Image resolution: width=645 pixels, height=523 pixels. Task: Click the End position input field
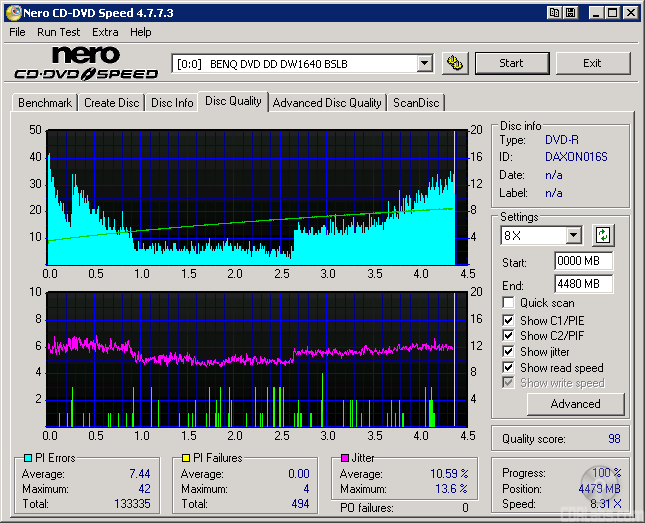pos(583,284)
